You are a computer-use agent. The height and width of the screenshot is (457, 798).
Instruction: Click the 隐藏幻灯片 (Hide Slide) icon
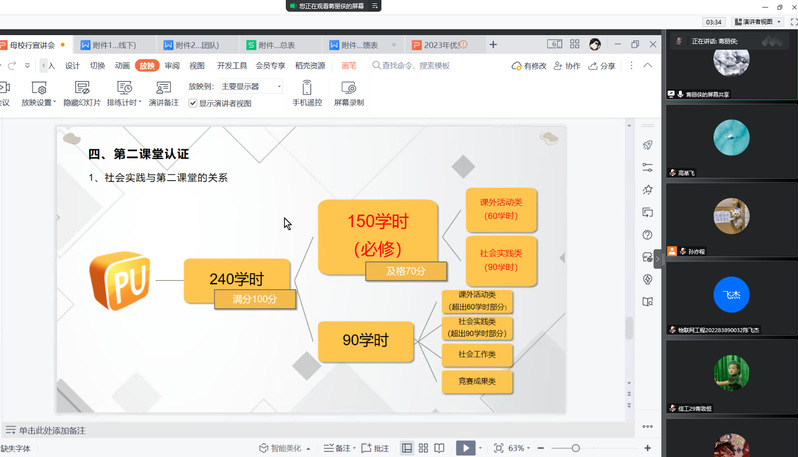pos(81,88)
